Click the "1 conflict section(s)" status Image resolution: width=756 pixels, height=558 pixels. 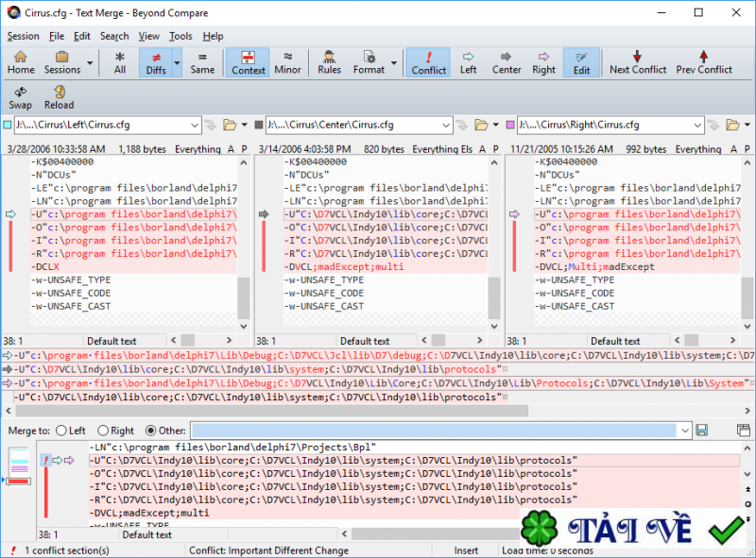click(x=67, y=550)
